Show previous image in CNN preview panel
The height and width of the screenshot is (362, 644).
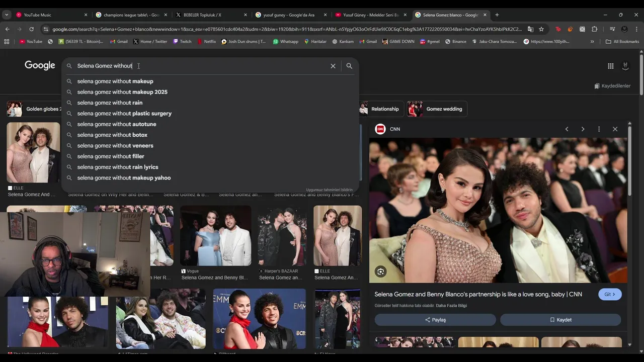coord(567,129)
